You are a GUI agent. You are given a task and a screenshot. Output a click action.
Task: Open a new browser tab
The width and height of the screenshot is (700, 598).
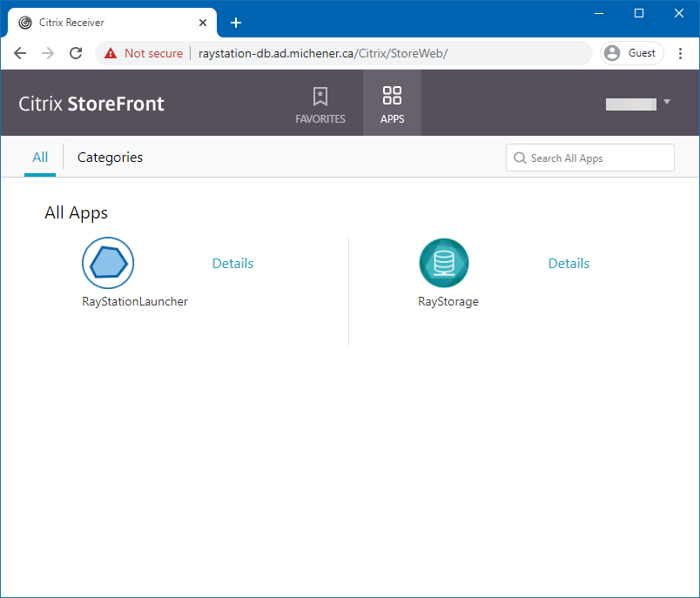pyautogui.click(x=236, y=23)
